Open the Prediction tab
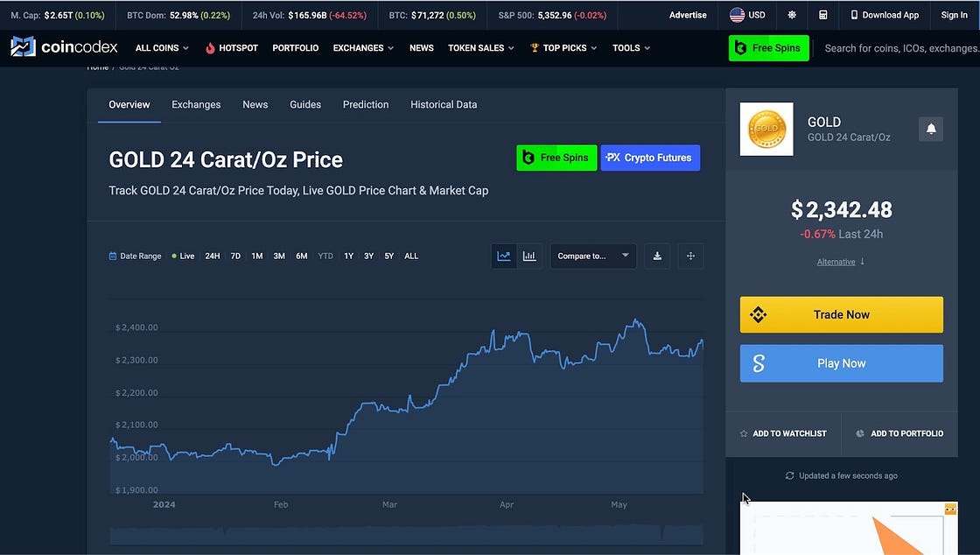The height and width of the screenshot is (555, 980). click(366, 104)
